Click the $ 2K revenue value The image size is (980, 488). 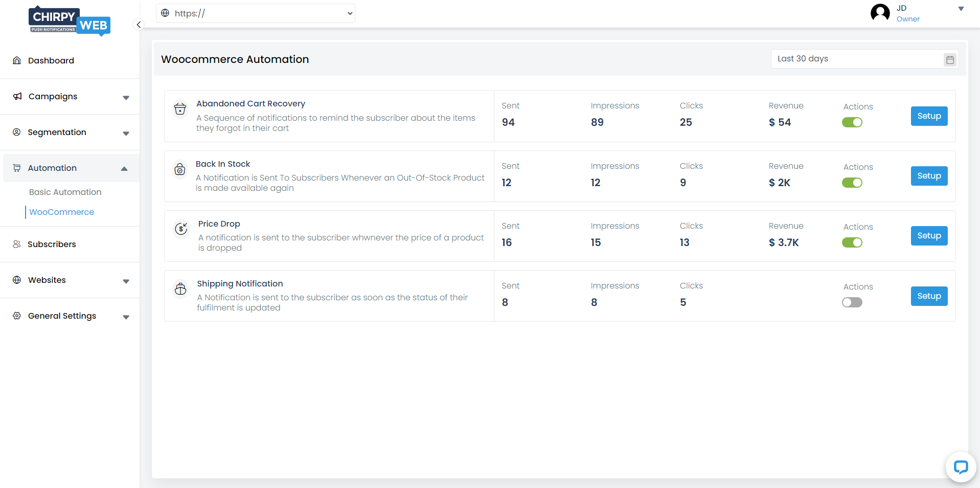point(780,183)
